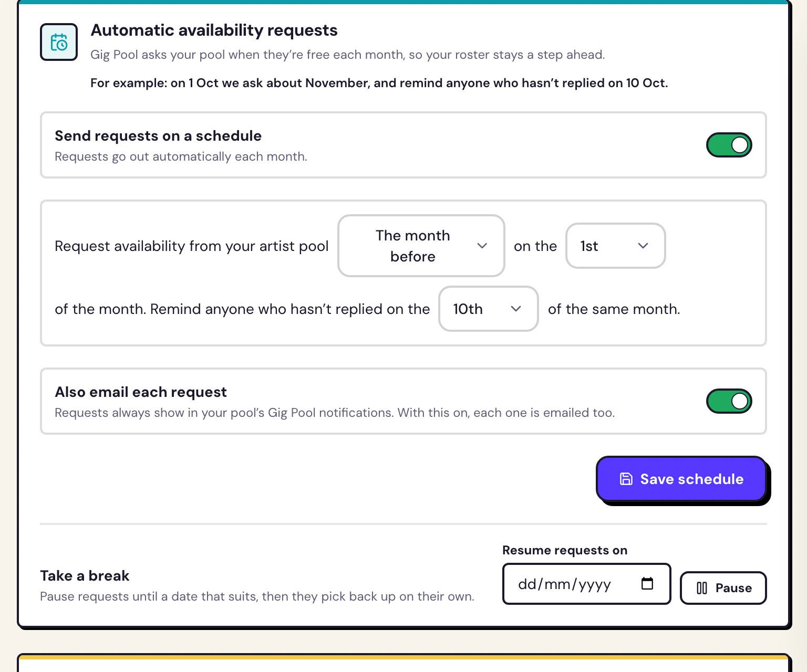Click 'Requests always show in your pool's' description
This screenshot has height=672, width=807.
335,413
